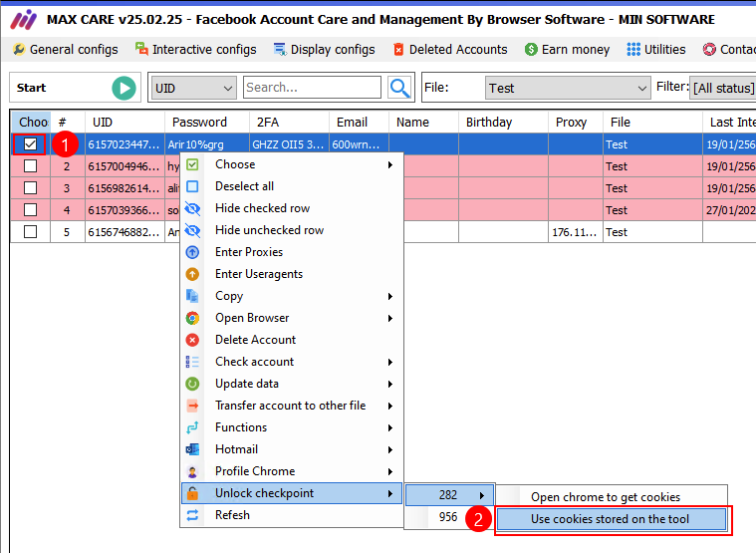Screen dimensions: 756x553
Task: Select Hide checked row menu entry
Action: click(x=291, y=208)
